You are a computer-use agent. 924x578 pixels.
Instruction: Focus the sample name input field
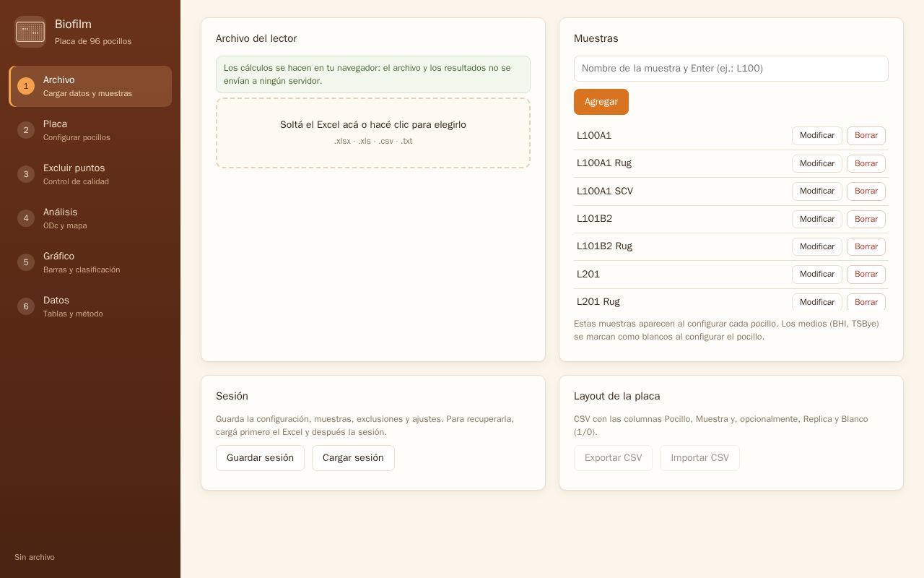[x=731, y=69]
